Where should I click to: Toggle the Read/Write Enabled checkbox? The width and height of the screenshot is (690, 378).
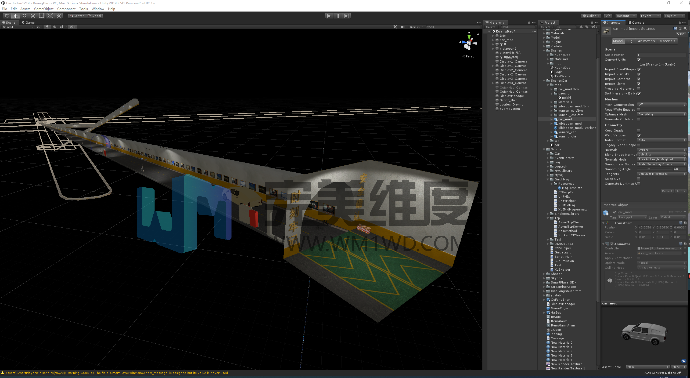coord(639,110)
